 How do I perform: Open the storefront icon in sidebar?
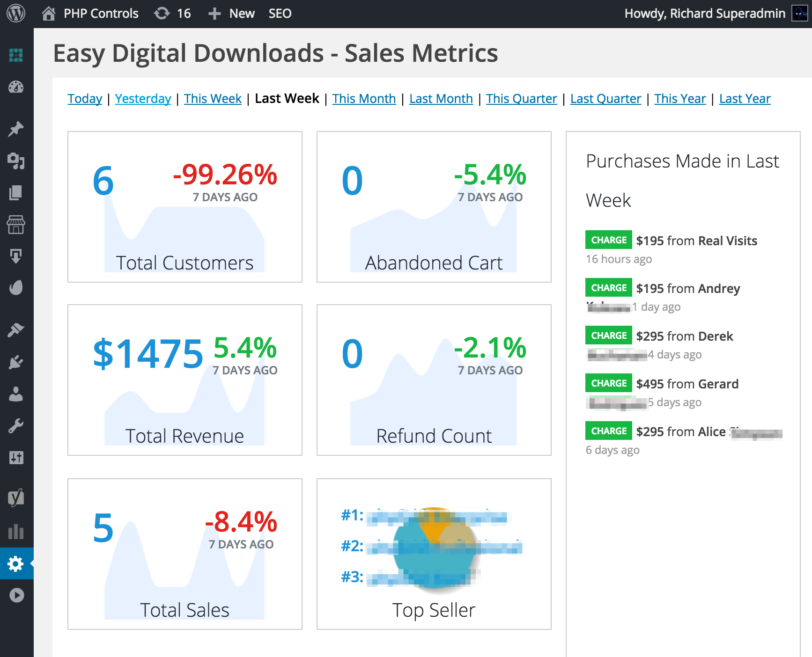pyautogui.click(x=16, y=225)
